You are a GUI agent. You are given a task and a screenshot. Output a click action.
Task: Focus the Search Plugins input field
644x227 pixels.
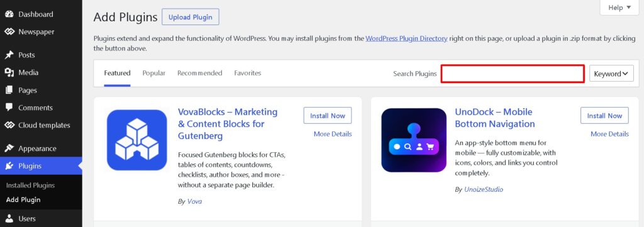click(x=513, y=74)
